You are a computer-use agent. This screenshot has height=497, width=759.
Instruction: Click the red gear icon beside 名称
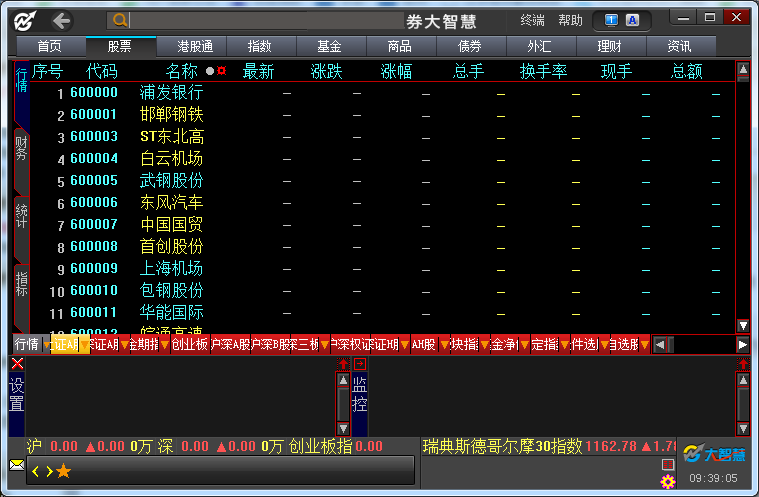pyautogui.click(x=222, y=71)
